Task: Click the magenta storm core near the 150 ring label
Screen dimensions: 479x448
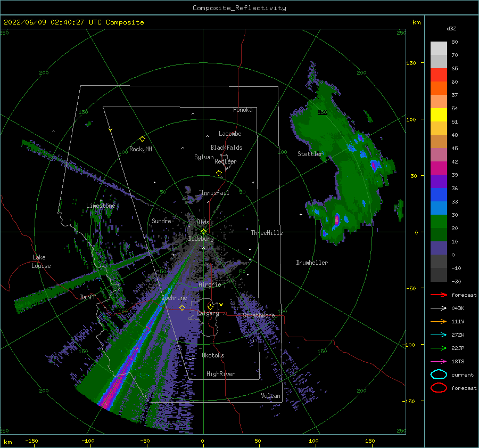Action: click(x=374, y=165)
